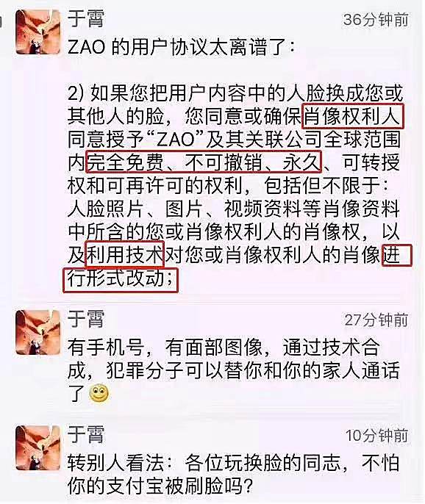Click the 36分钟前 timestamp
This screenshot has width=425, height=504.
point(376,20)
